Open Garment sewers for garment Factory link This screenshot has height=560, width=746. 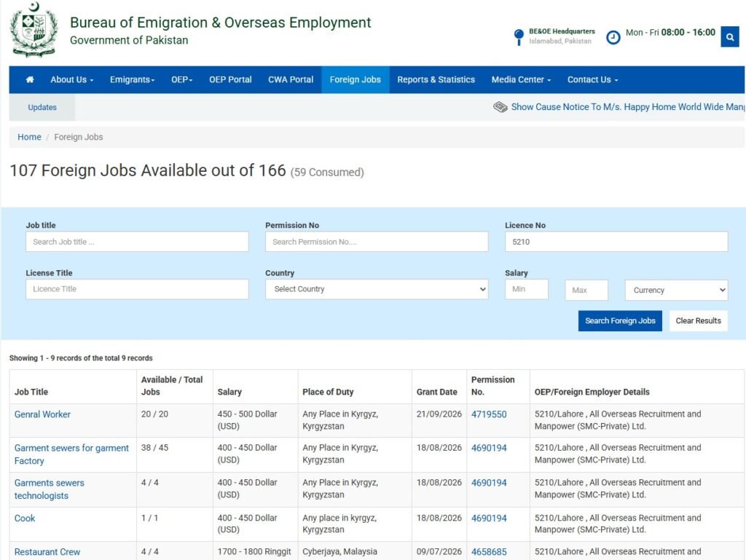point(71,454)
